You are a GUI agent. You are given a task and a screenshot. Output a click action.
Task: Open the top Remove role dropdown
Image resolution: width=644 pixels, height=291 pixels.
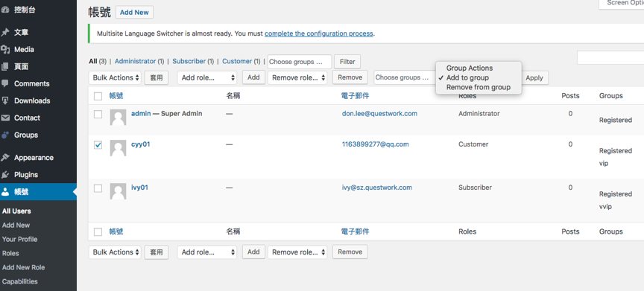tap(297, 77)
